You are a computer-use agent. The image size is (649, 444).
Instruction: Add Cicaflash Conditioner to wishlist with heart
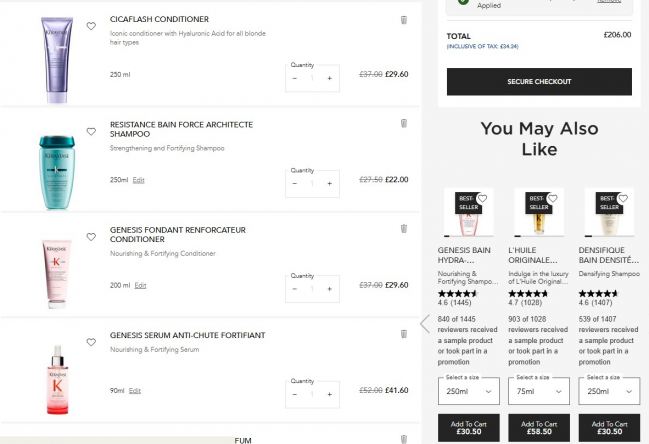point(91,26)
